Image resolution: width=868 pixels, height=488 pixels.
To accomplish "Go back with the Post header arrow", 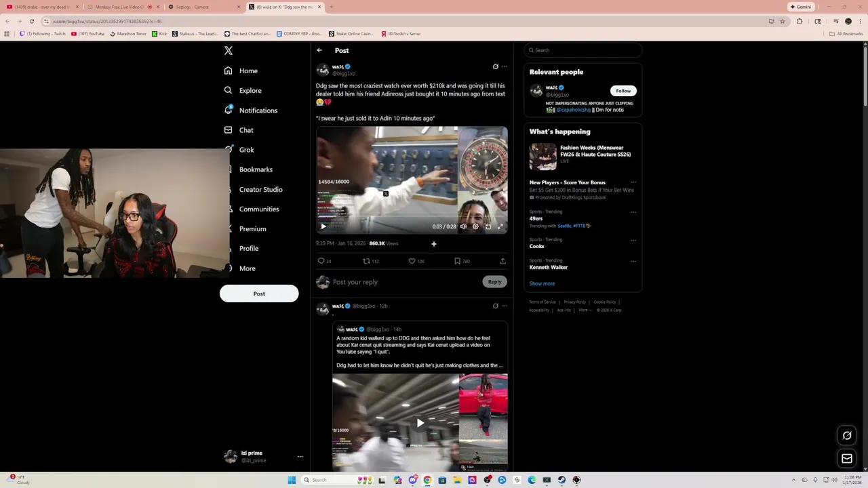I will (319, 50).
